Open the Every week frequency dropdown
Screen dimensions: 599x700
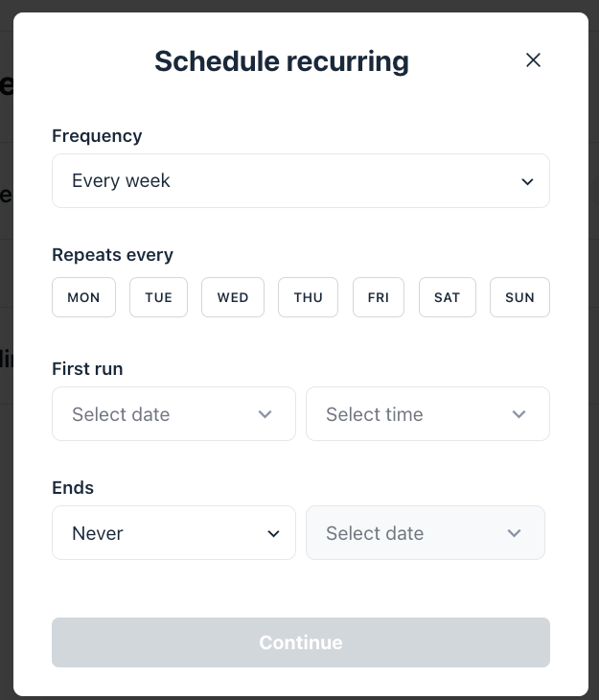click(x=288, y=181)
